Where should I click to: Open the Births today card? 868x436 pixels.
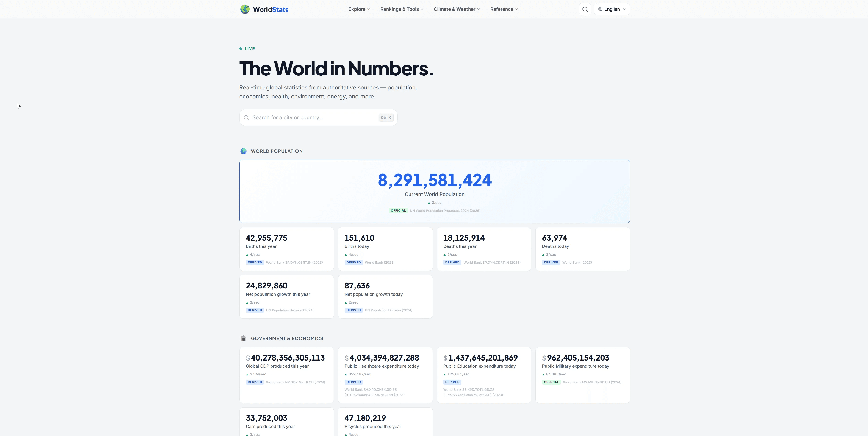click(x=385, y=249)
